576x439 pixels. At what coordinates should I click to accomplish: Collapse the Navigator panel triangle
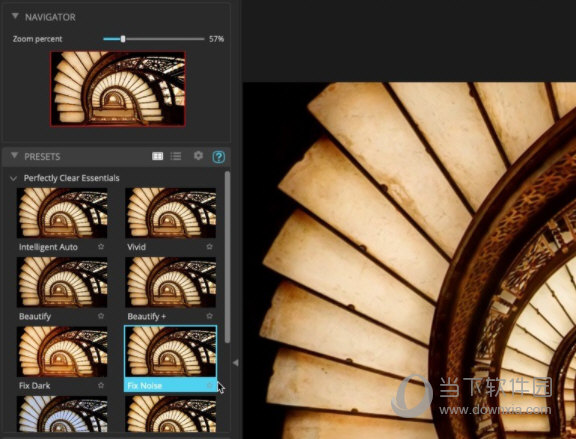[x=15, y=16]
